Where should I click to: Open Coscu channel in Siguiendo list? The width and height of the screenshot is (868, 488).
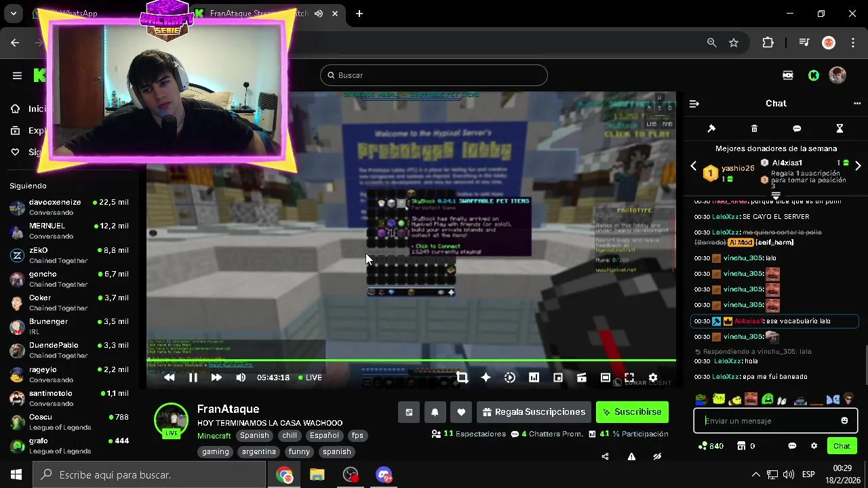pyautogui.click(x=69, y=422)
